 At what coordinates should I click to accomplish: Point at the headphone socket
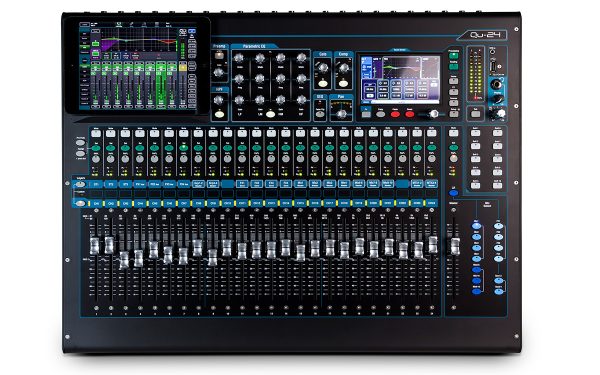[x=496, y=84]
